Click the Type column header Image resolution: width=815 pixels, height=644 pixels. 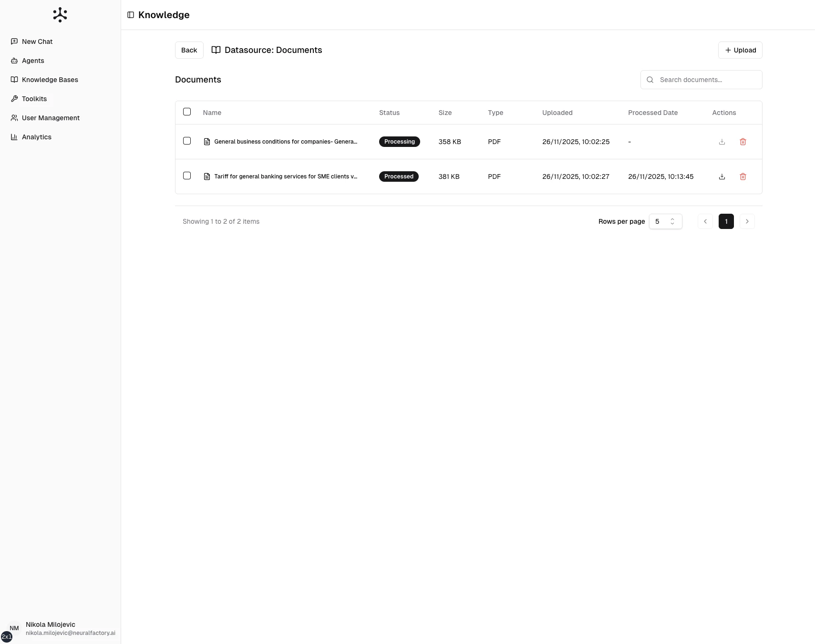point(495,113)
